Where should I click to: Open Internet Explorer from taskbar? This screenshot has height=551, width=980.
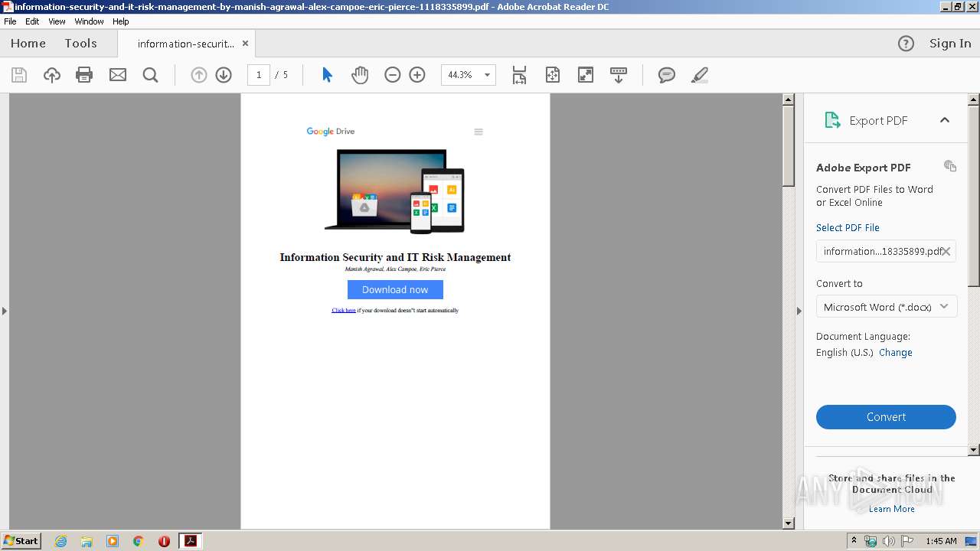click(60, 541)
